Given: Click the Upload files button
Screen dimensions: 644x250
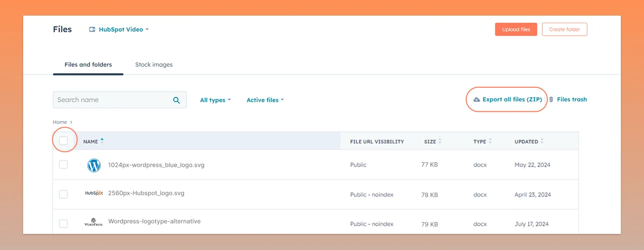Looking at the screenshot, I should click(x=516, y=29).
